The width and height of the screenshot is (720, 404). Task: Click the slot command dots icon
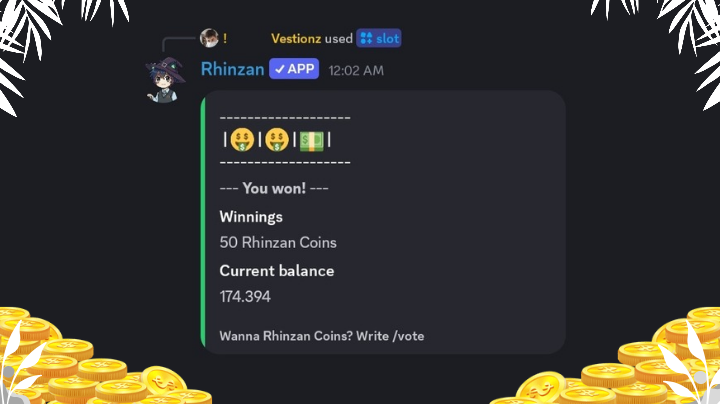coord(366,39)
